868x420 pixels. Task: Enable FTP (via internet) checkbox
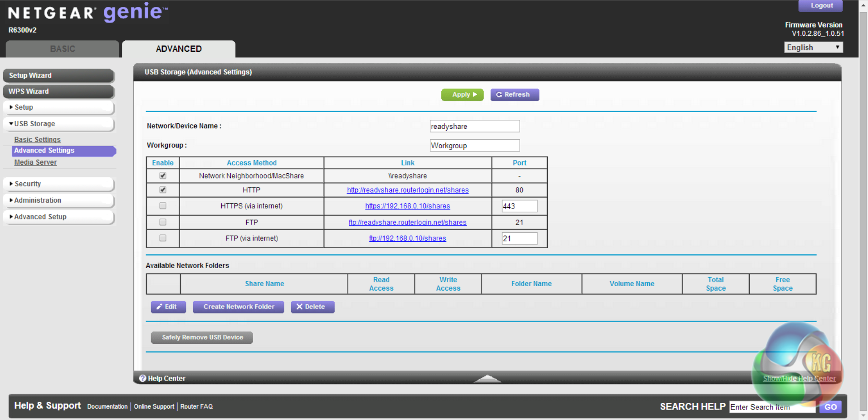point(163,238)
